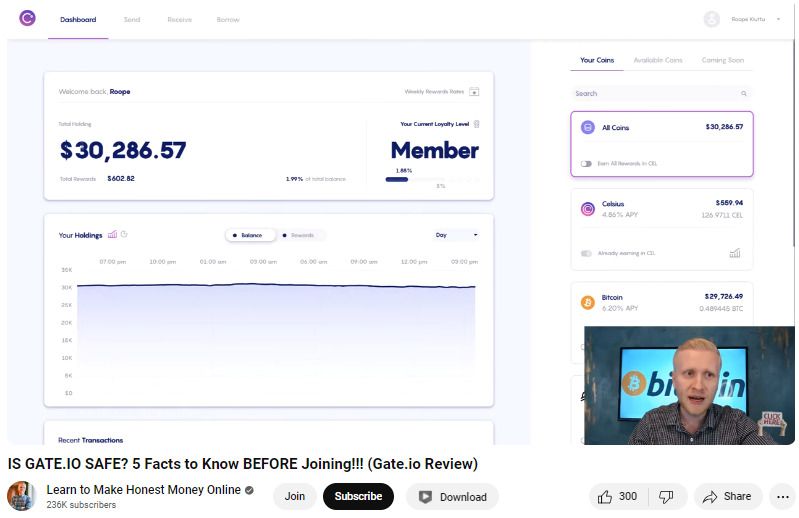Open the Weekly Rewards Rates calendar icon
The width and height of the screenshot is (799, 518).
(474, 92)
